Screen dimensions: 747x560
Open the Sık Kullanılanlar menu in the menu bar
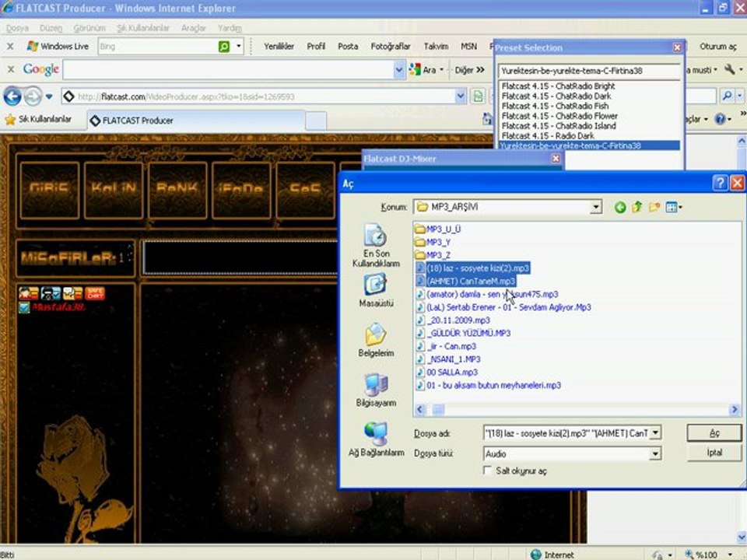pyautogui.click(x=142, y=27)
